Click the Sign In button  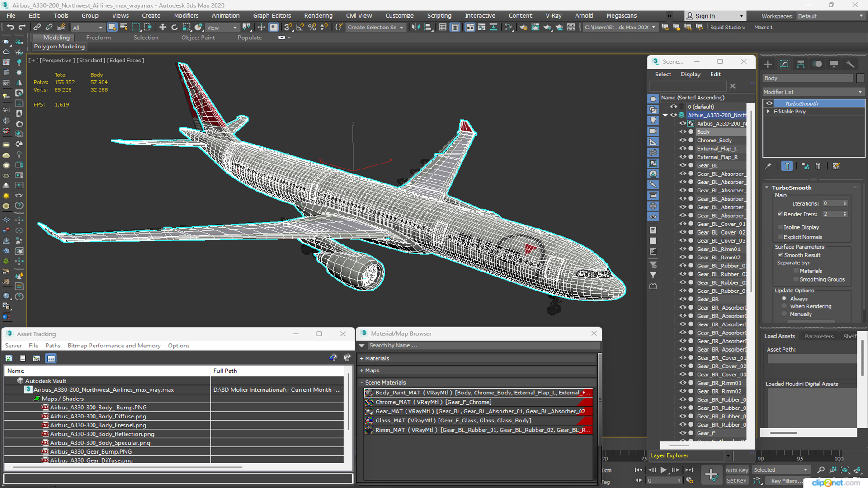coord(715,16)
